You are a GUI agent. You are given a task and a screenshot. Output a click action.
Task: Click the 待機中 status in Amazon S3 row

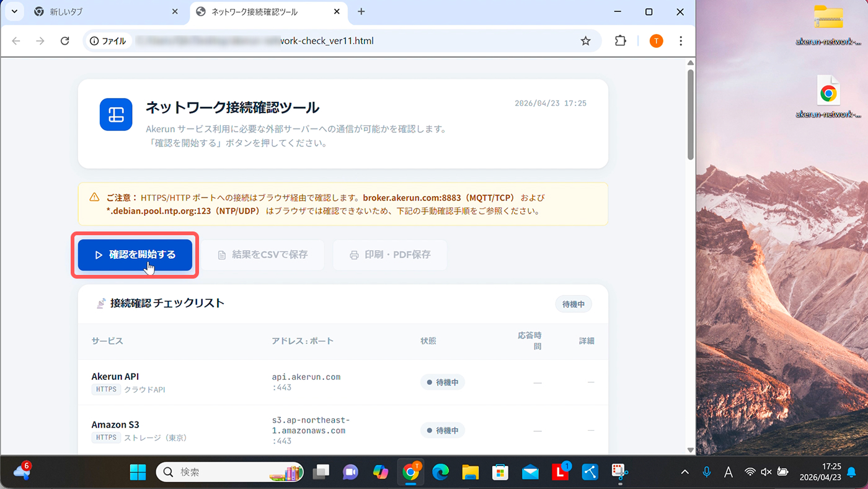point(443,430)
